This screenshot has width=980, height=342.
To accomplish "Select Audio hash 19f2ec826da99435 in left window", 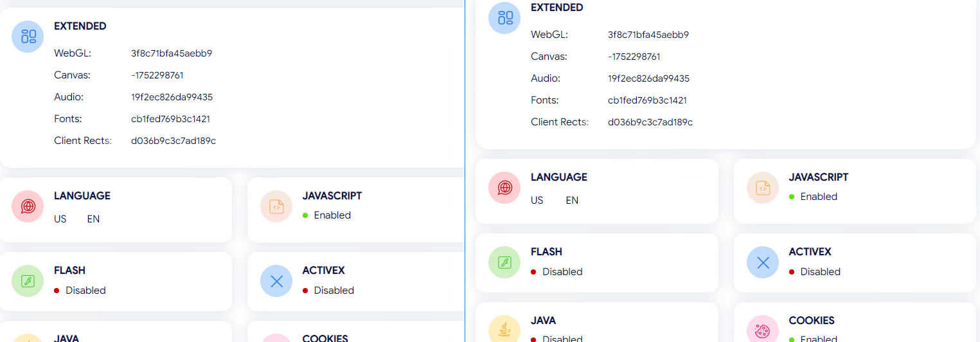I will click(172, 97).
